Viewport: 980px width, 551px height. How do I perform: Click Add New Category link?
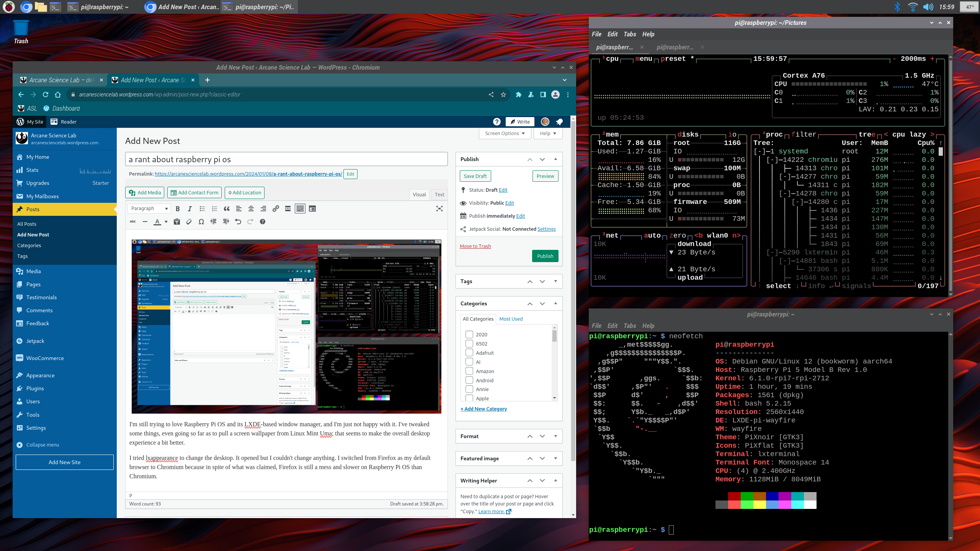coord(484,409)
